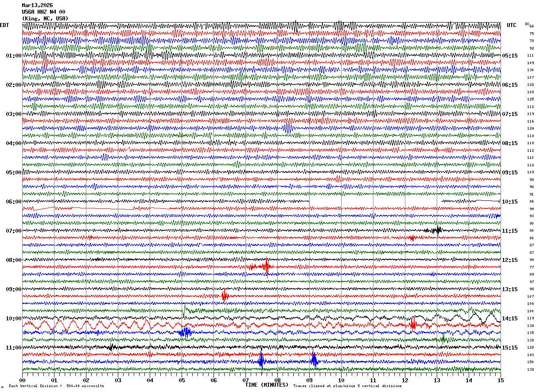This screenshot has width=536, height=392.
Task: Click the 15 minute tick label
Action: click(501, 380)
